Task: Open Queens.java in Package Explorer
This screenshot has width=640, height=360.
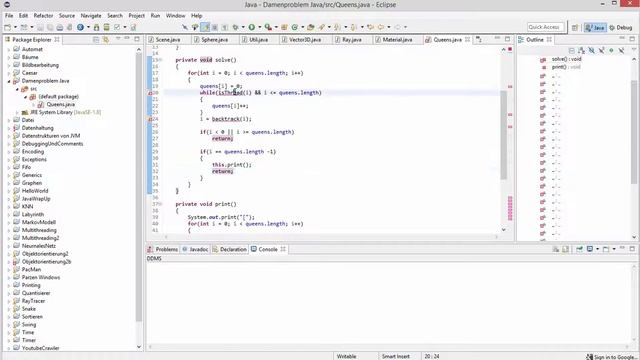Action: coord(60,104)
